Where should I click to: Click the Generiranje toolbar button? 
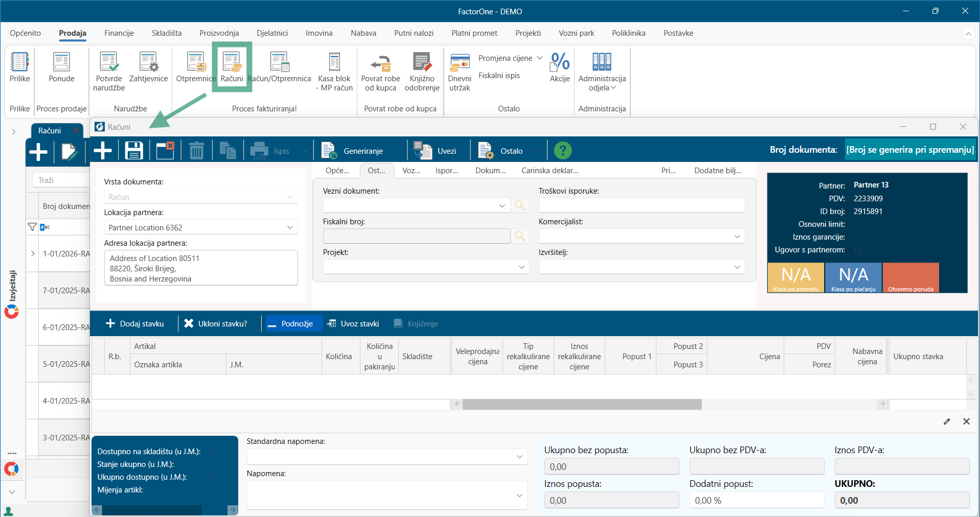click(x=354, y=151)
